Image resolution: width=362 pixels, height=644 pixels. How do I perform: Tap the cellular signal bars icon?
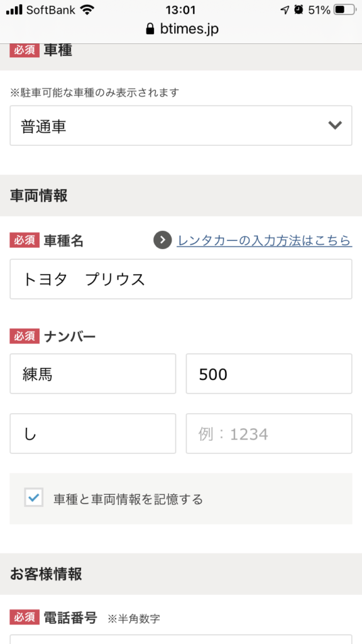(x=14, y=10)
